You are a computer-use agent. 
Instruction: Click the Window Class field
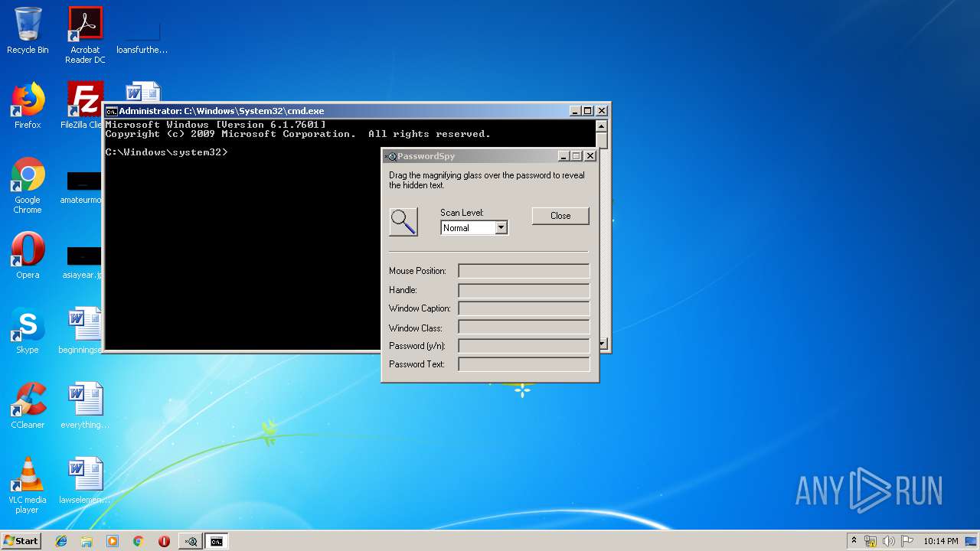[x=524, y=328]
